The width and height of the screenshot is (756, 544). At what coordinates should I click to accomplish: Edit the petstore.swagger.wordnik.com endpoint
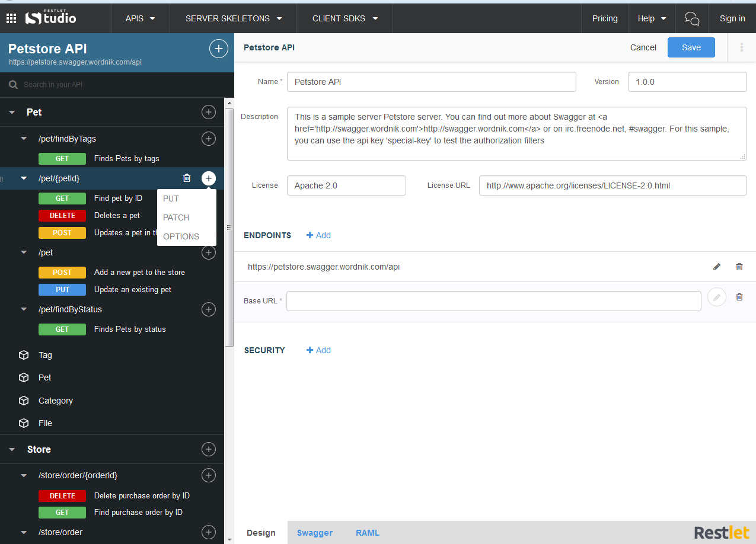pyautogui.click(x=716, y=267)
